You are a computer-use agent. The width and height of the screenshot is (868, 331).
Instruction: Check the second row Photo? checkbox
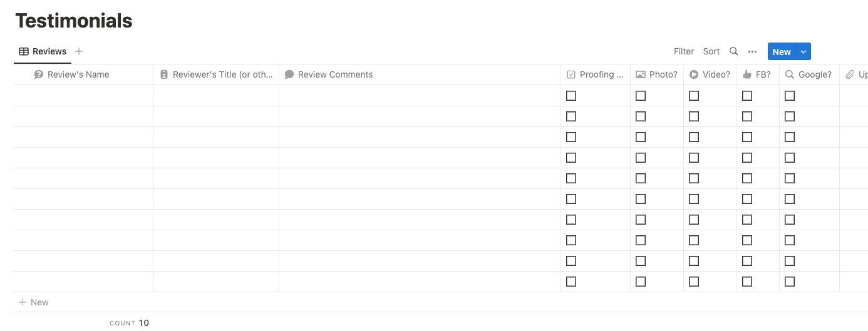click(641, 116)
